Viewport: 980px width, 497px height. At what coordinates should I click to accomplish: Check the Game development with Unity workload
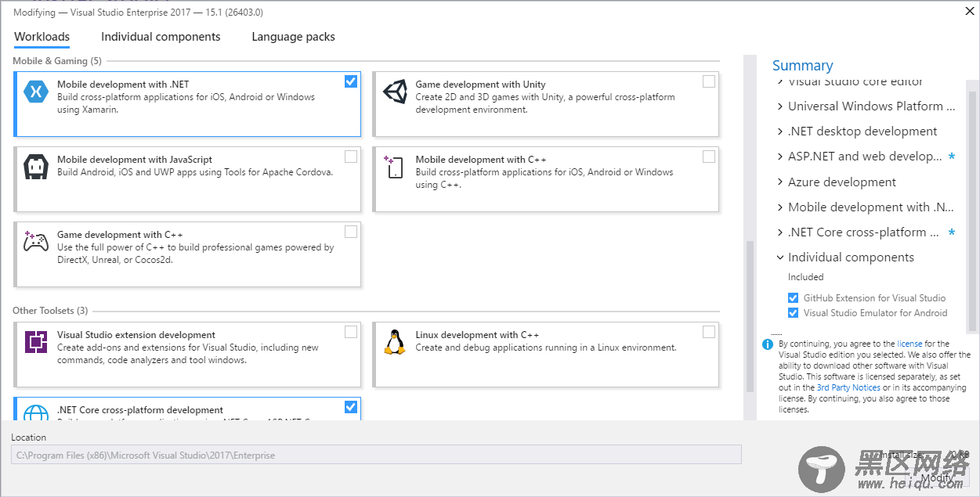coord(709,81)
